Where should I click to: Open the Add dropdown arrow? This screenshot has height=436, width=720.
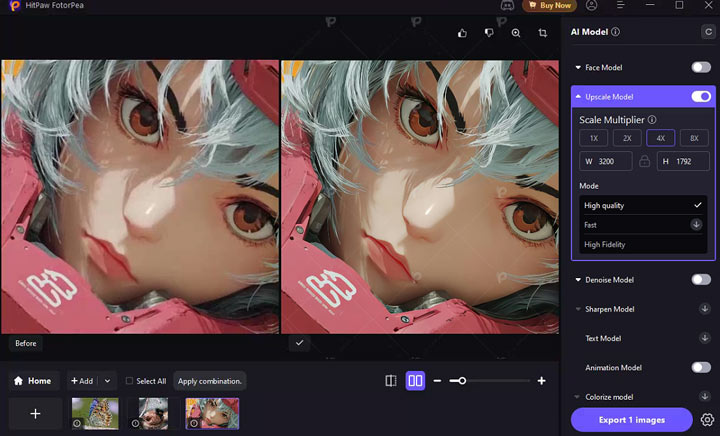(x=107, y=381)
